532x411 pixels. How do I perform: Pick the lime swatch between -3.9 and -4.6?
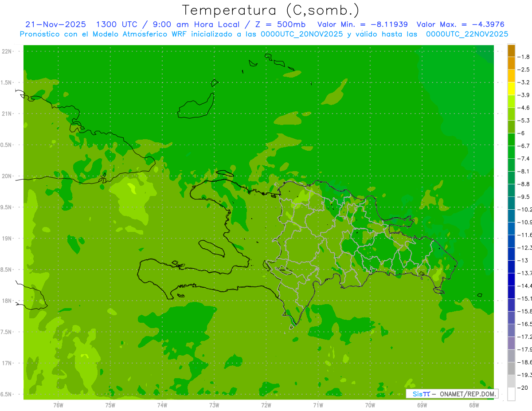click(511, 102)
